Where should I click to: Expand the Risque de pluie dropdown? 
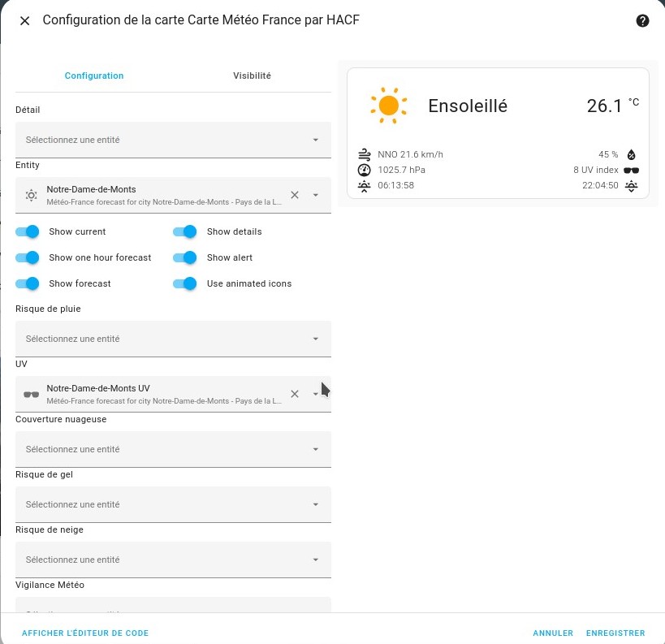[173, 339]
